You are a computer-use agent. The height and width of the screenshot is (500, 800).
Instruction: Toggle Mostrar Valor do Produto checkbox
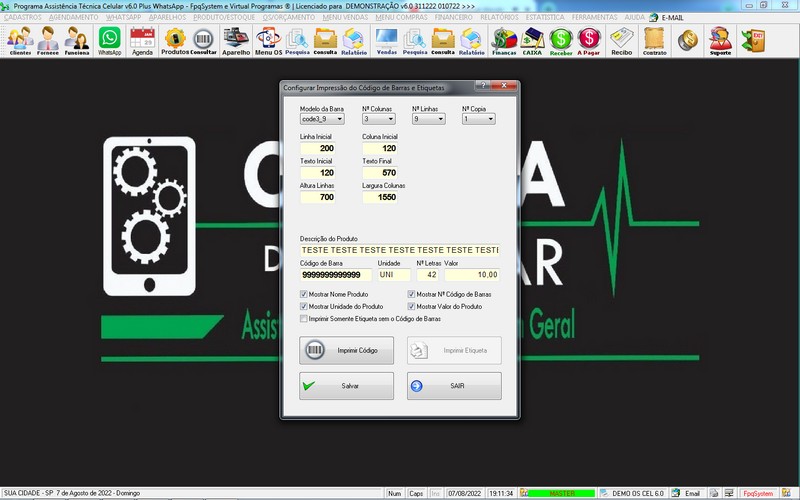pos(412,307)
